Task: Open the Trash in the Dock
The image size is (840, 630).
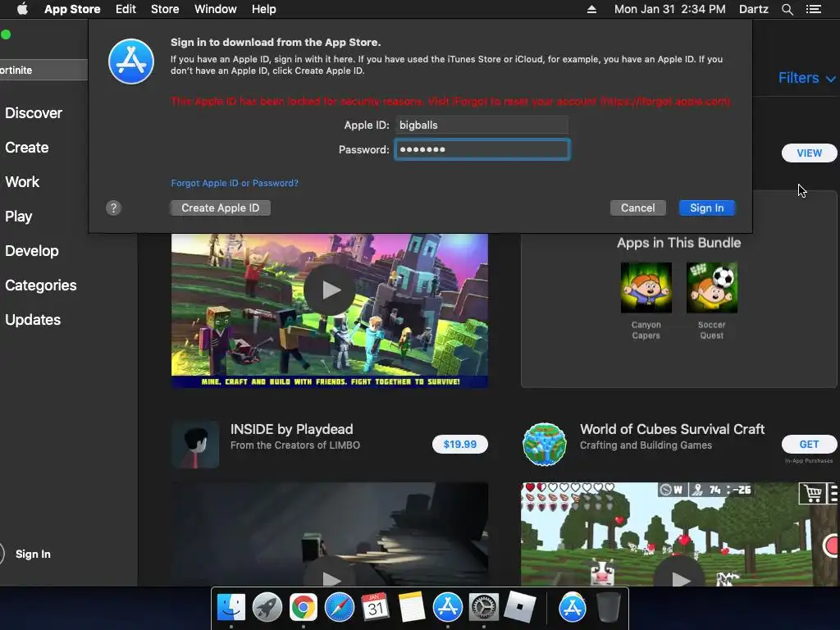Action: coord(608,608)
